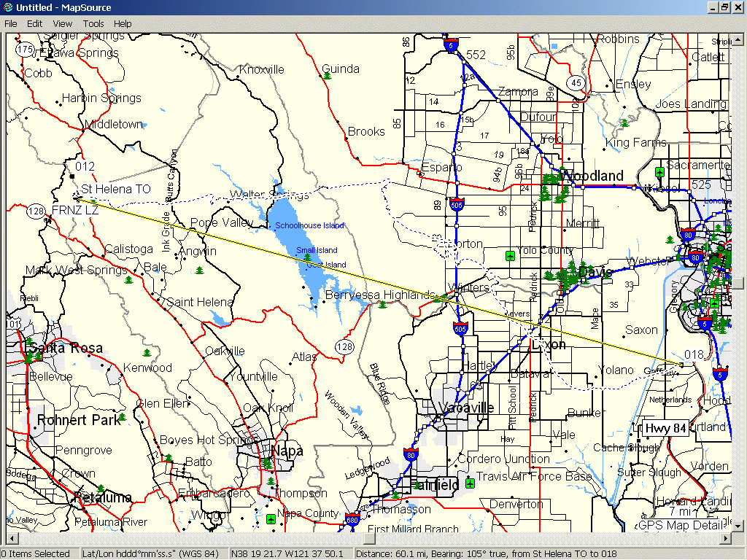Click the Davis city label

tap(595, 272)
